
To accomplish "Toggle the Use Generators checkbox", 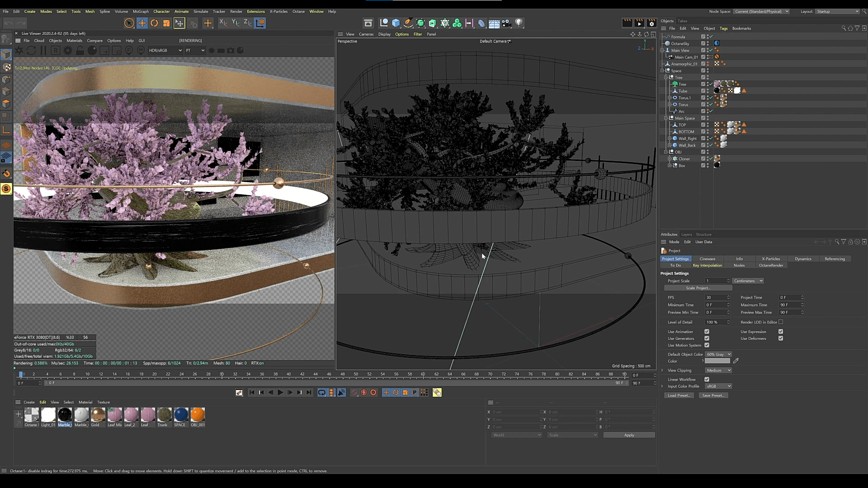I will click(707, 338).
